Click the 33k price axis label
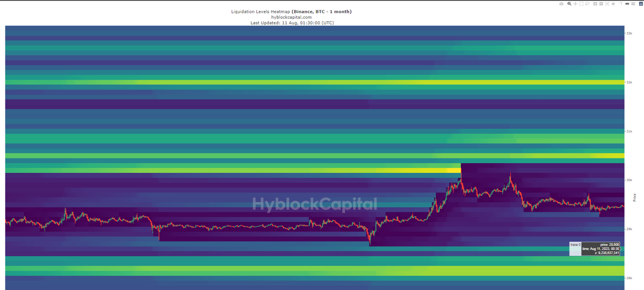The width and height of the screenshot is (644, 290). [x=629, y=33]
